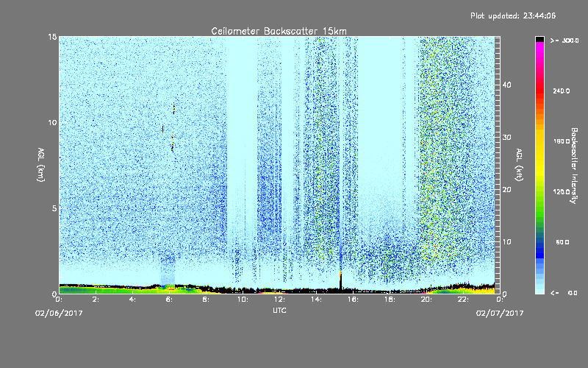The width and height of the screenshot is (588, 368).
Task: Click the 'Plot updated: 23:44:06' timestamp
Action: tap(513, 15)
